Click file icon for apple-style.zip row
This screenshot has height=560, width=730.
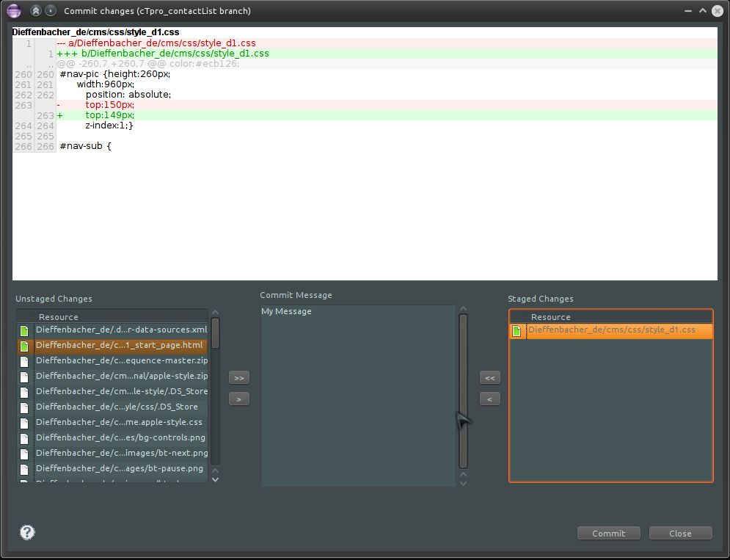point(24,377)
